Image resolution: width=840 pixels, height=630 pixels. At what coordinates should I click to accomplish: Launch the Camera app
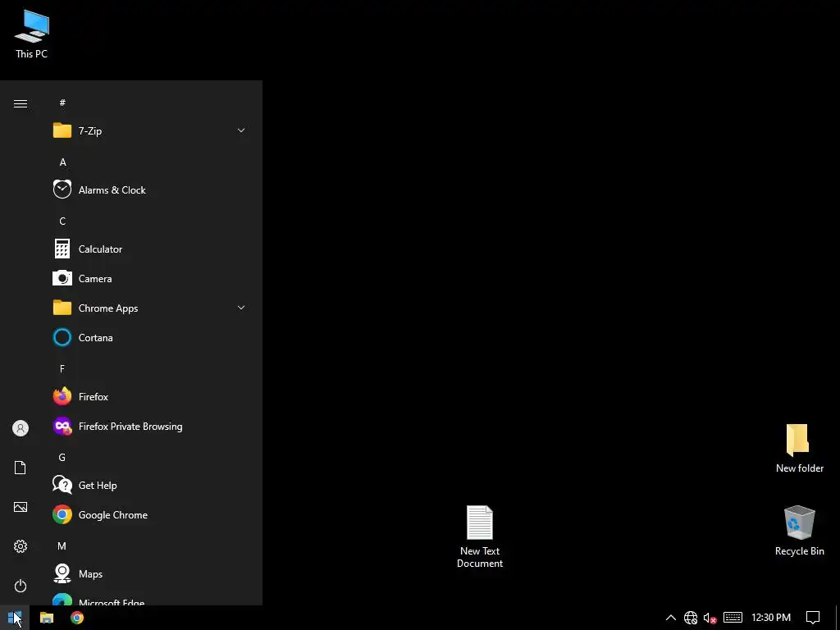[150, 279]
